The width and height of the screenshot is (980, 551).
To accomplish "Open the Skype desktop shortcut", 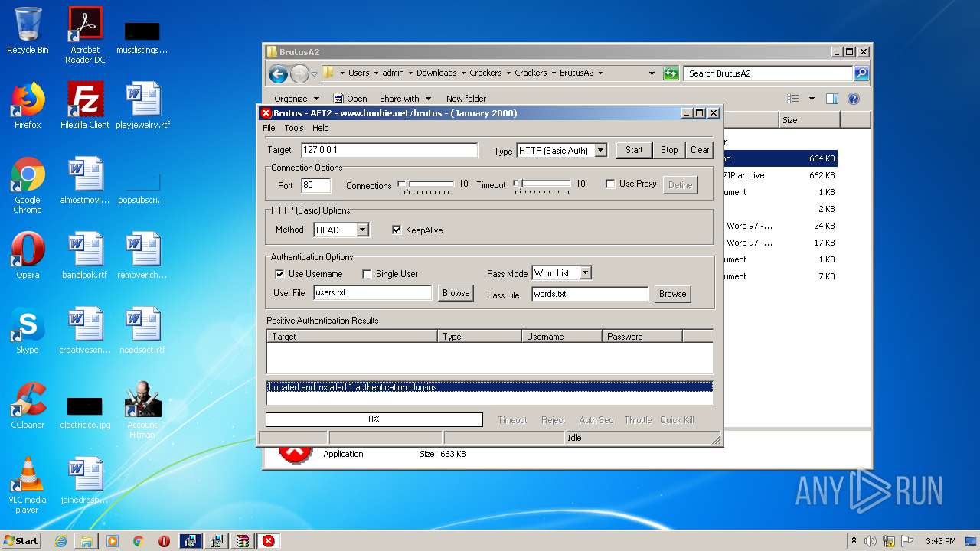I will click(28, 331).
